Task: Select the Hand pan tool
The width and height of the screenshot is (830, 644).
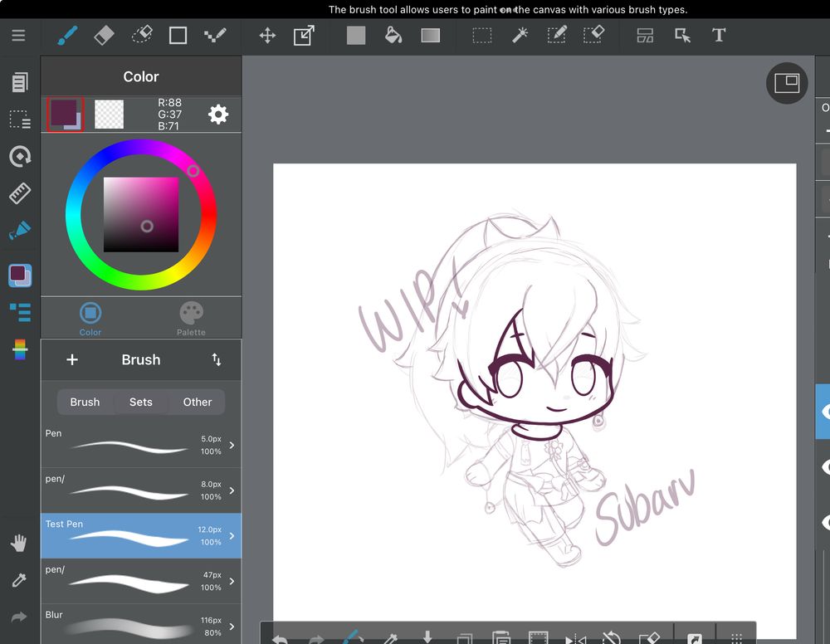Action: pos(18,543)
